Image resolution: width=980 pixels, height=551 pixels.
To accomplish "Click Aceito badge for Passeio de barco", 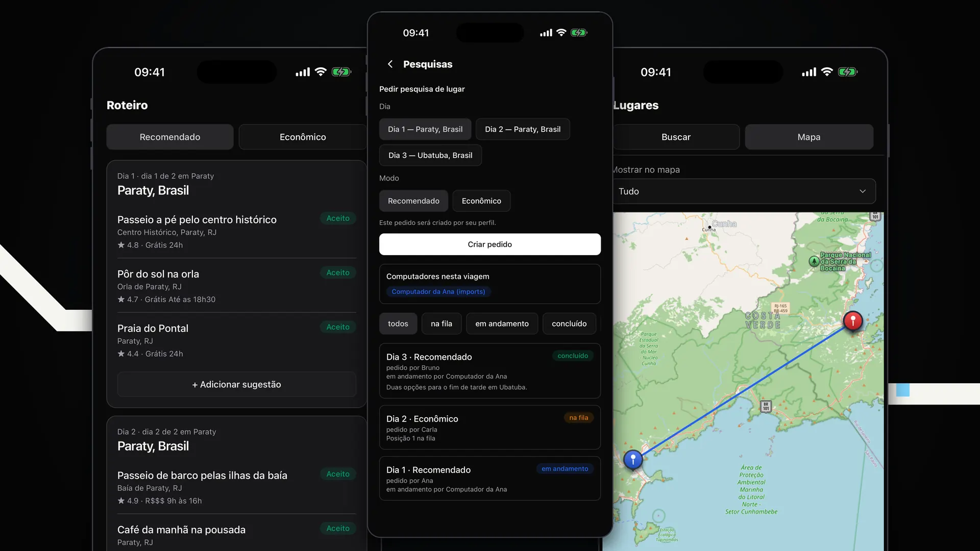I will pos(338,474).
